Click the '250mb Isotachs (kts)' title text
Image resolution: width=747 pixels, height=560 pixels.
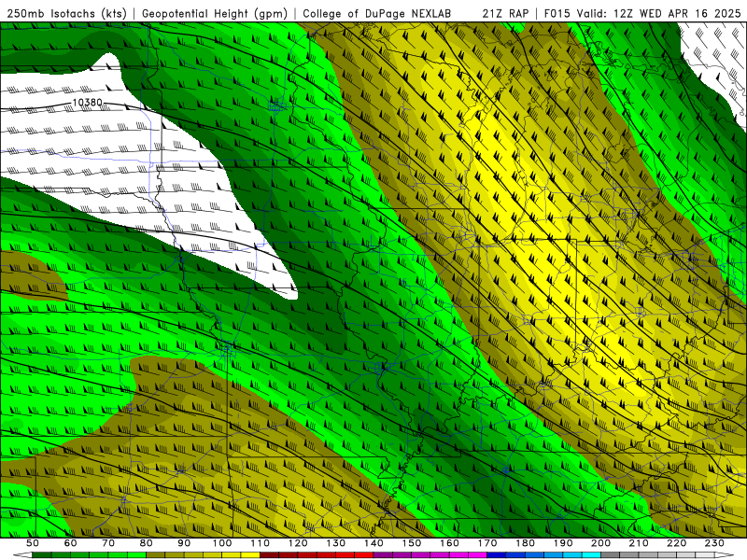pos(66,13)
